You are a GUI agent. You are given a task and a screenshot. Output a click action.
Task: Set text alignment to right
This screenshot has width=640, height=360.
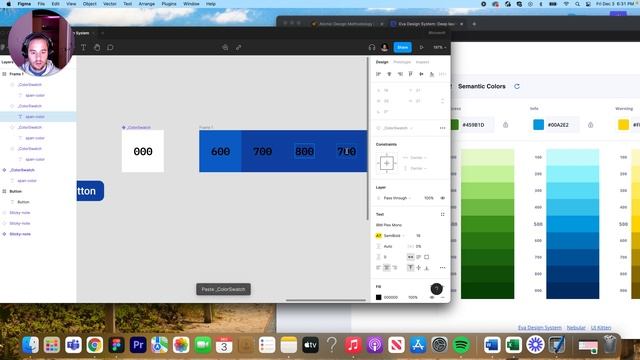click(x=395, y=268)
